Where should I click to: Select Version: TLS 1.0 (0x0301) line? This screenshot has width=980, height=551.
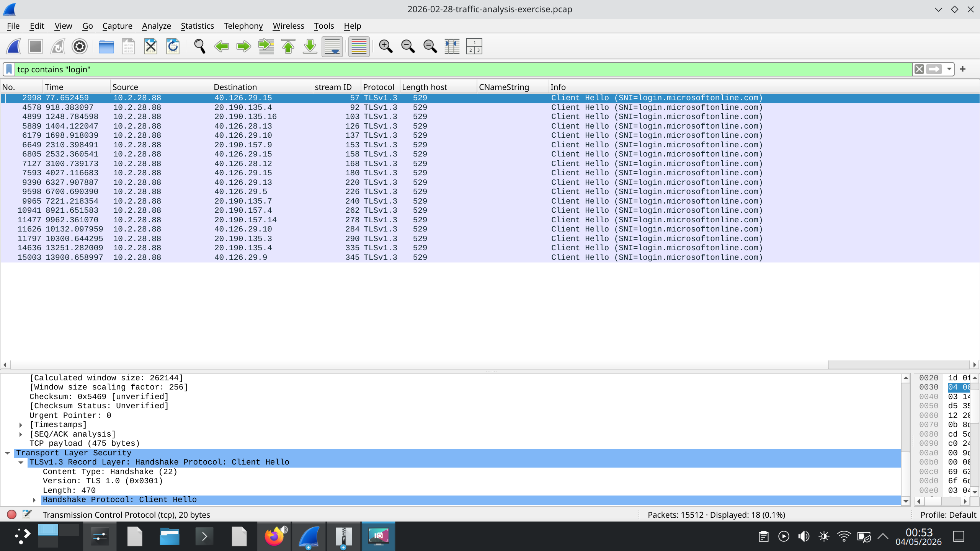click(x=103, y=481)
